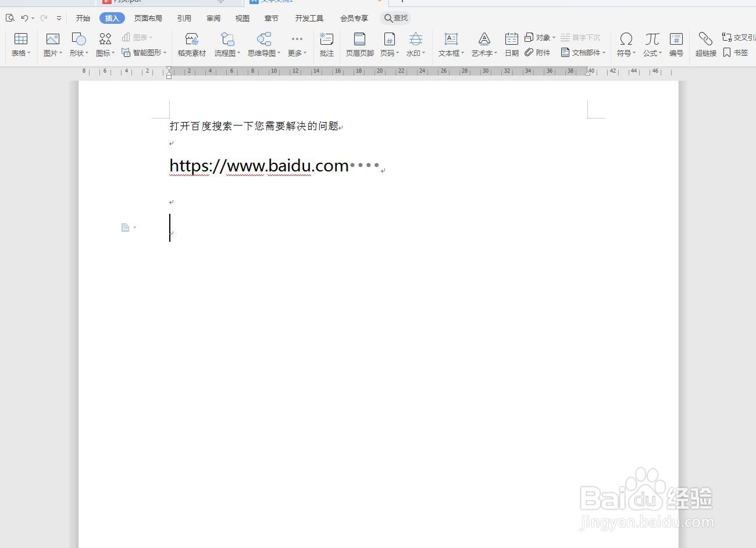
Task: Click the 符号 omega symbol icon
Action: 626,39
